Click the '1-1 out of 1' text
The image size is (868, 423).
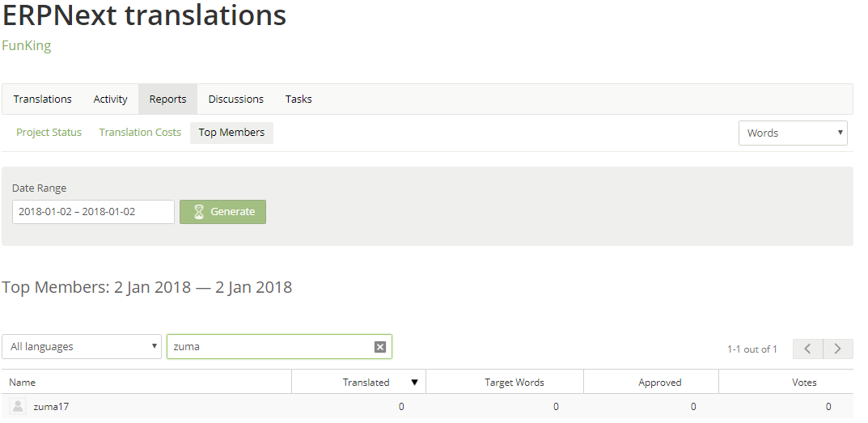tap(752, 349)
